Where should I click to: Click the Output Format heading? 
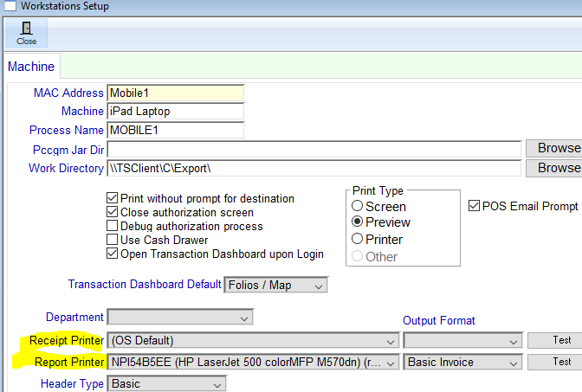(439, 320)
